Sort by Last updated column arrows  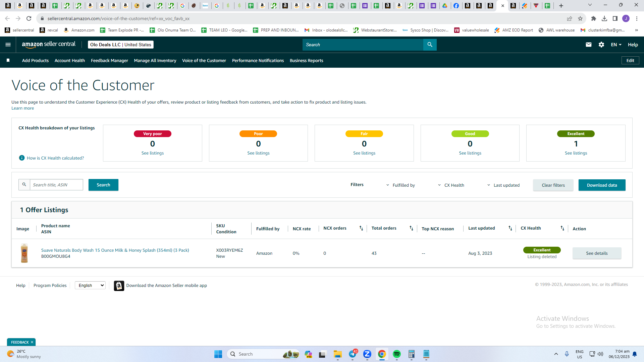tap(510, 228)
